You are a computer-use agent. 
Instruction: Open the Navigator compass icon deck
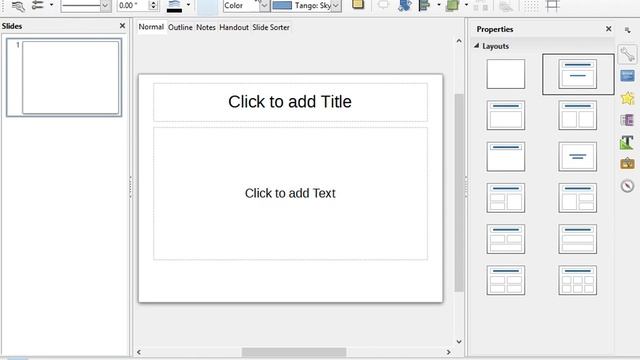click(x=627, y=186)
